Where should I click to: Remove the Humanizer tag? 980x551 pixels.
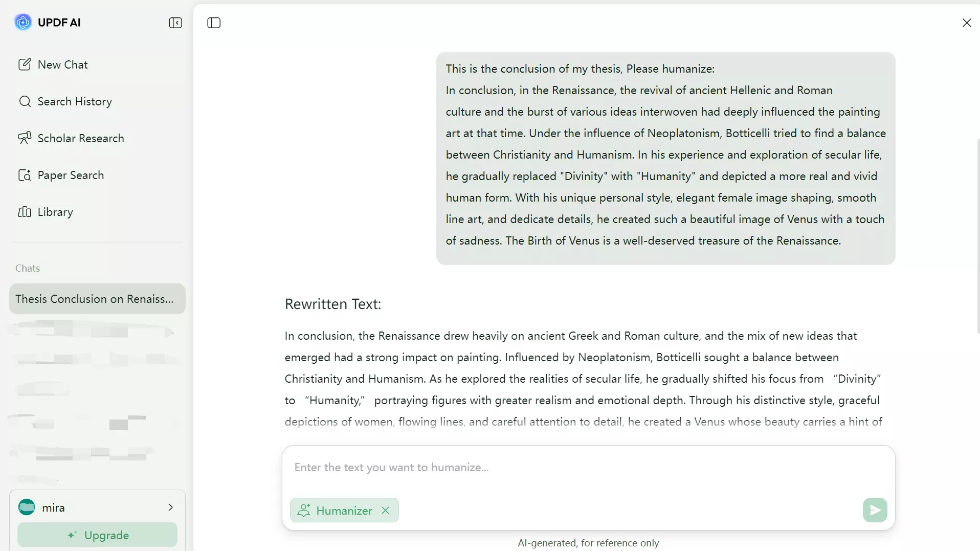tap(386, 510)
